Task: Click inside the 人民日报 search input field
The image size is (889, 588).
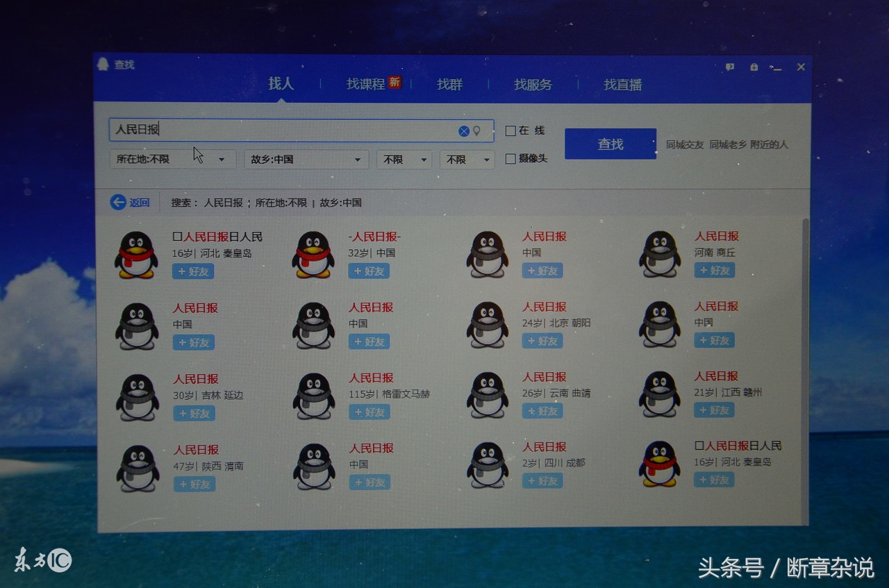Action: tap(278, 130)
